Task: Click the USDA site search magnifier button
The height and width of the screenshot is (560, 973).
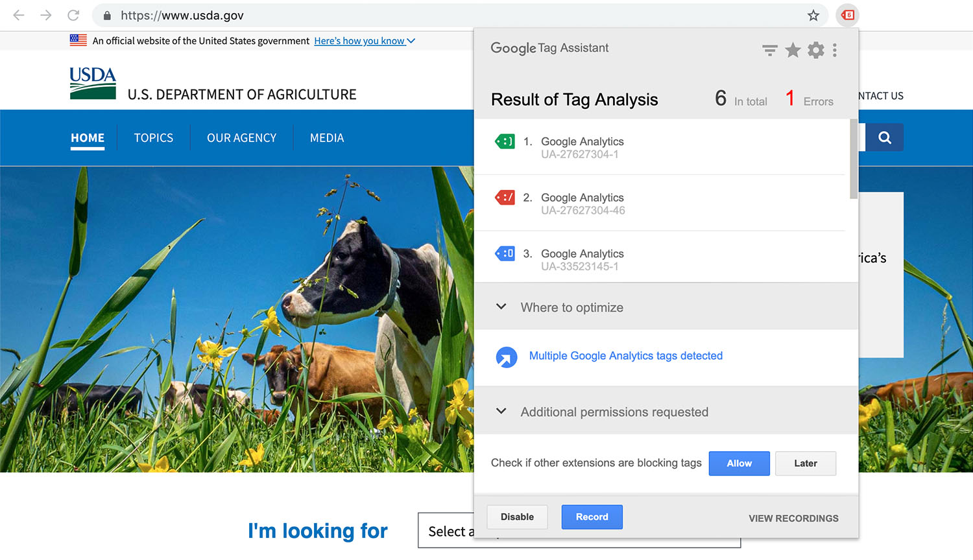Action: click(x=884, y=137)
